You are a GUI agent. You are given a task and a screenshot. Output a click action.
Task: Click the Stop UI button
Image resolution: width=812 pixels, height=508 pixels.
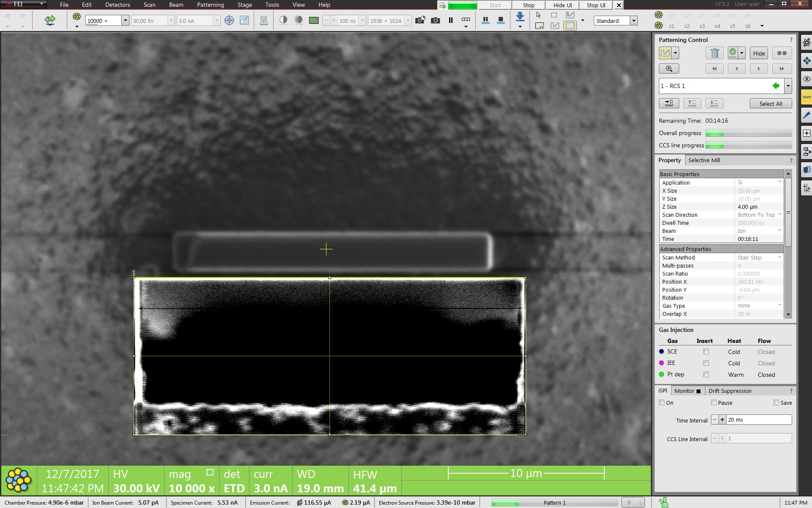(596, 5)
